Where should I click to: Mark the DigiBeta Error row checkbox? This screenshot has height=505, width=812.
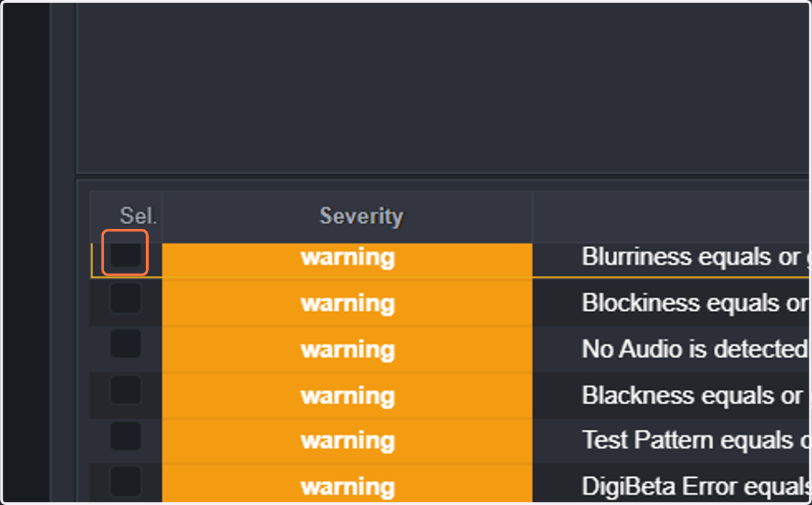pyautogui.click(x=126, y=481)
